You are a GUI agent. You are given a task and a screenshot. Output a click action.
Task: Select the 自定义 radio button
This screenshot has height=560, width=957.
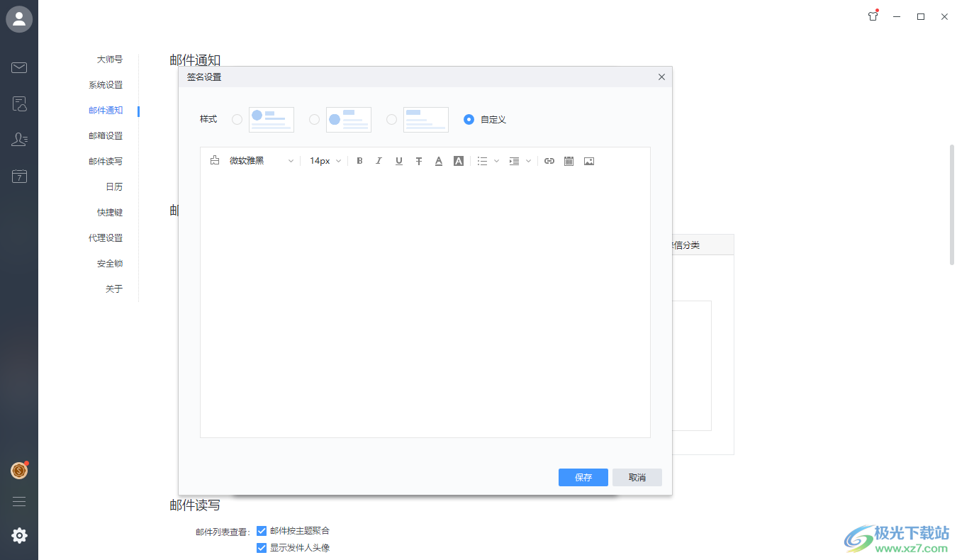tap(469, 120)
